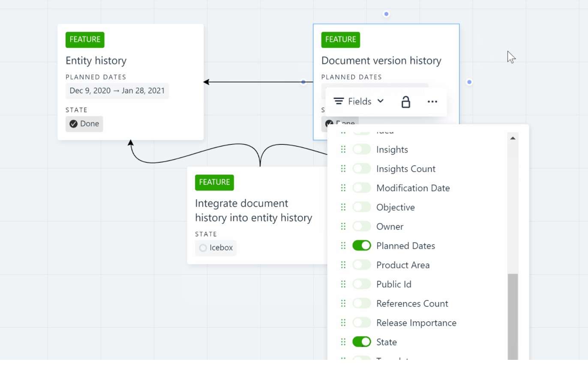
Task: Select the Entity history card title
Action: tap(96, 61)
